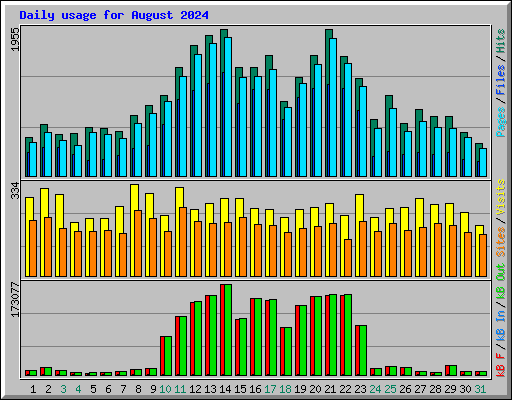Click the 'Visits' legend label
Image resolution: width=512 pixels, height=400 pixels.
(x=501, y=197)
